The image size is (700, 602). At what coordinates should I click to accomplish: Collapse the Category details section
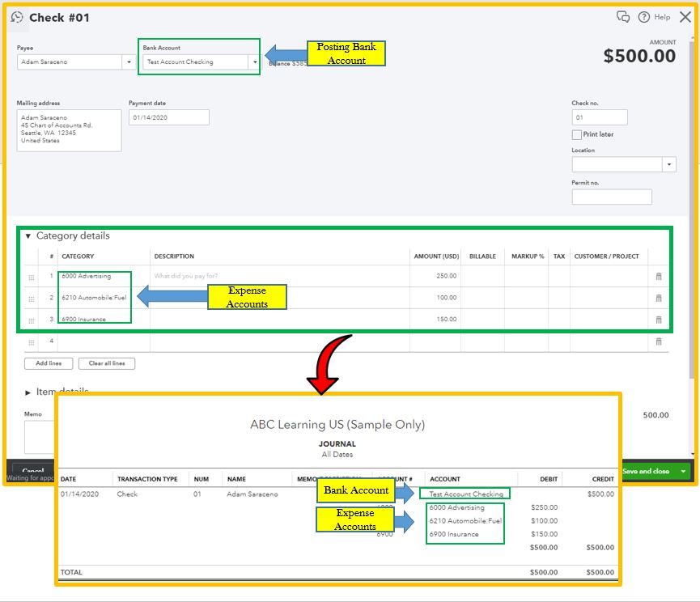28,236
